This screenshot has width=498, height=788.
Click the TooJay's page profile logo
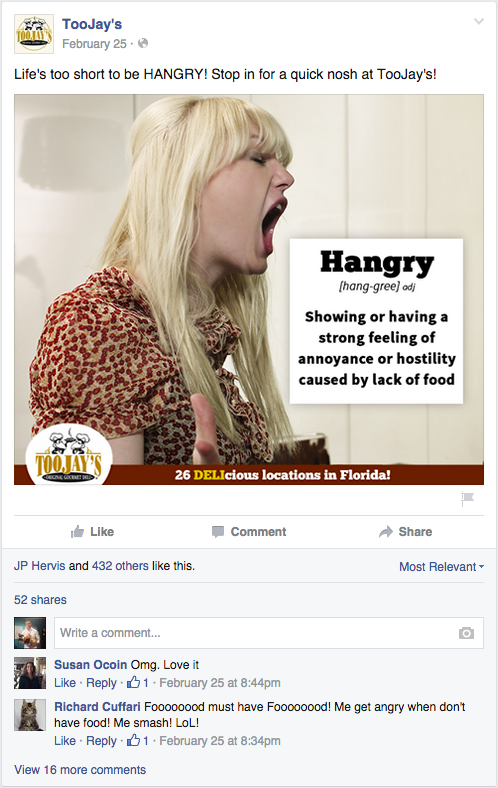[34, 34]
